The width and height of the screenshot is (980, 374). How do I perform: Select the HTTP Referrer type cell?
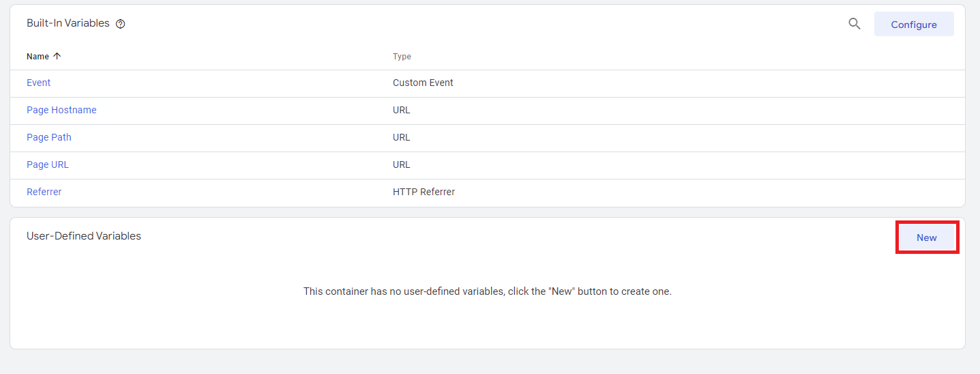tap(424, 192)
